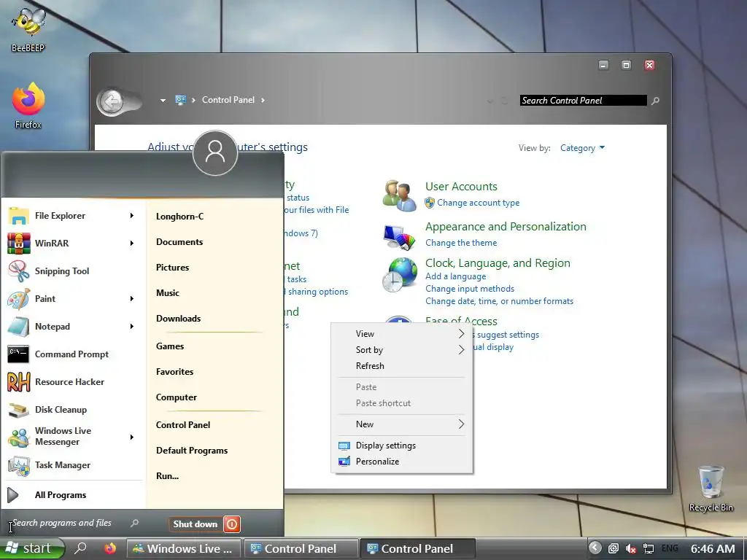
Task: Click the Clock, Language, and Region globe icon
Action: coord(399,275)
